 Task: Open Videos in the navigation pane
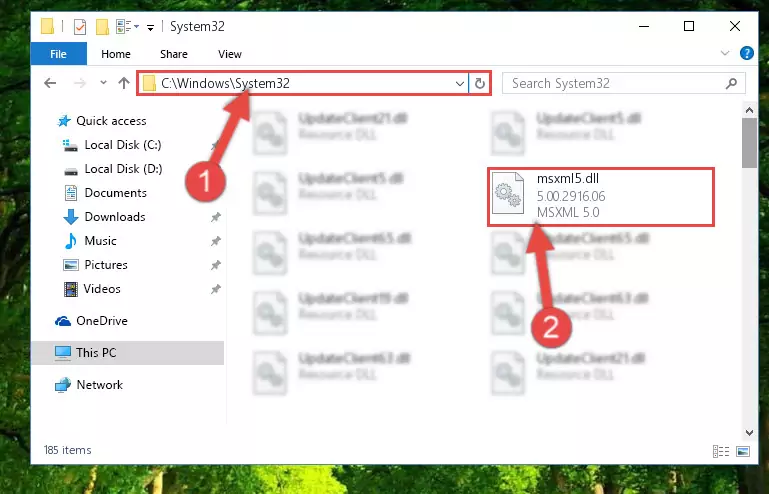(102, 289)
